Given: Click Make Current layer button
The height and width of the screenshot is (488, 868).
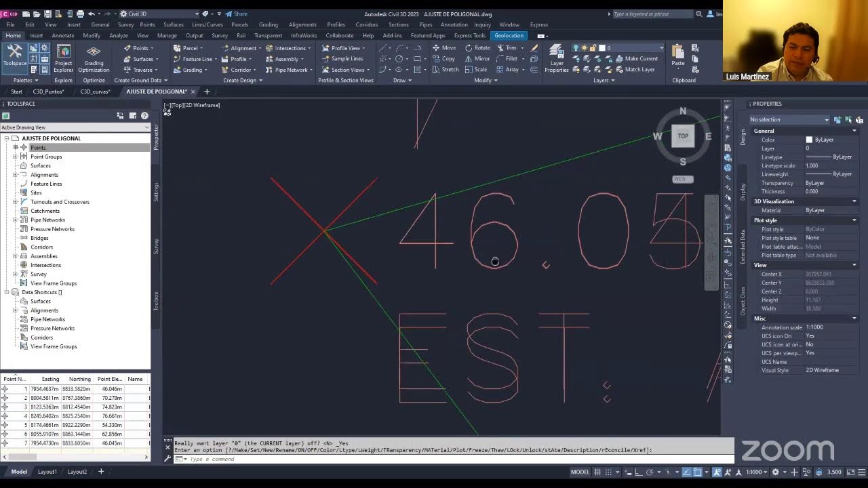Looking at the screenshot, I should point(635,59).
